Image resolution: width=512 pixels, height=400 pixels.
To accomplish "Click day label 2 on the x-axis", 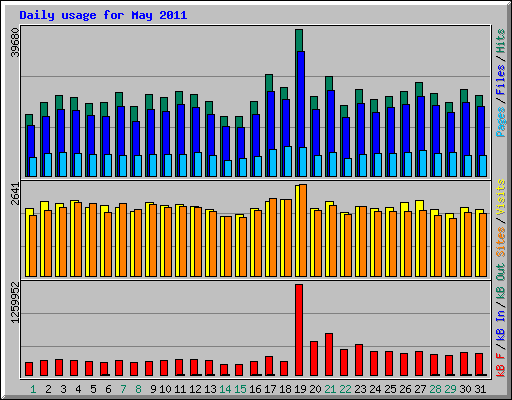I will tap(48, 389).
